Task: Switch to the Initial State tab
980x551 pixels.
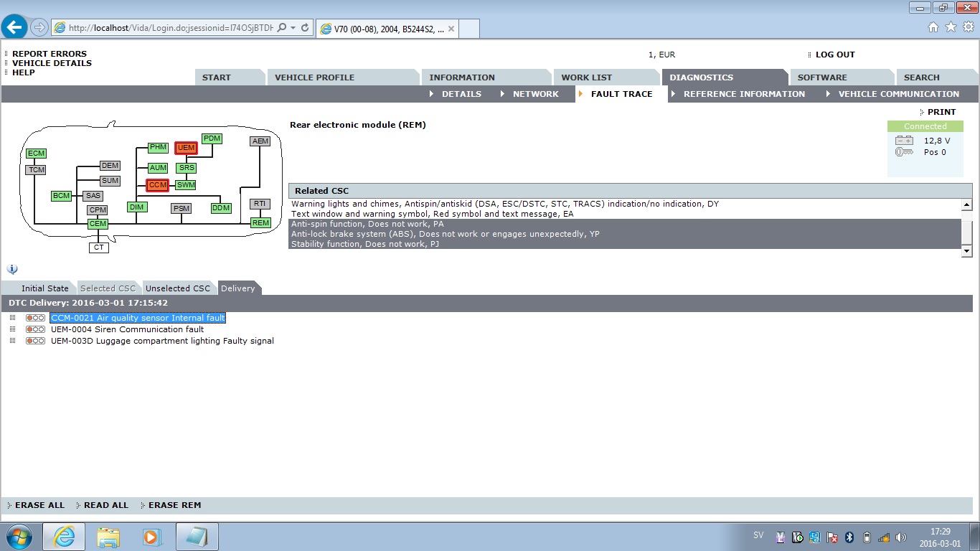Action: coord(44,288)
